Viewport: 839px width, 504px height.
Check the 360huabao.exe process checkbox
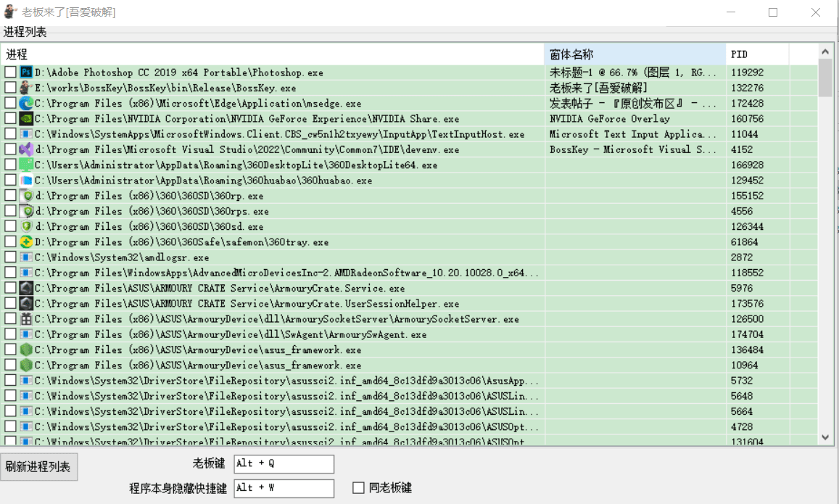click(10, 180)
